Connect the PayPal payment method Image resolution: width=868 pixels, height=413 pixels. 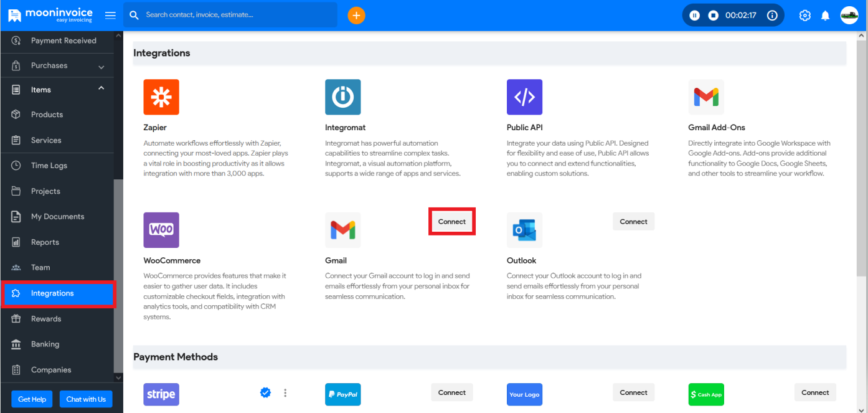(452, 392)
